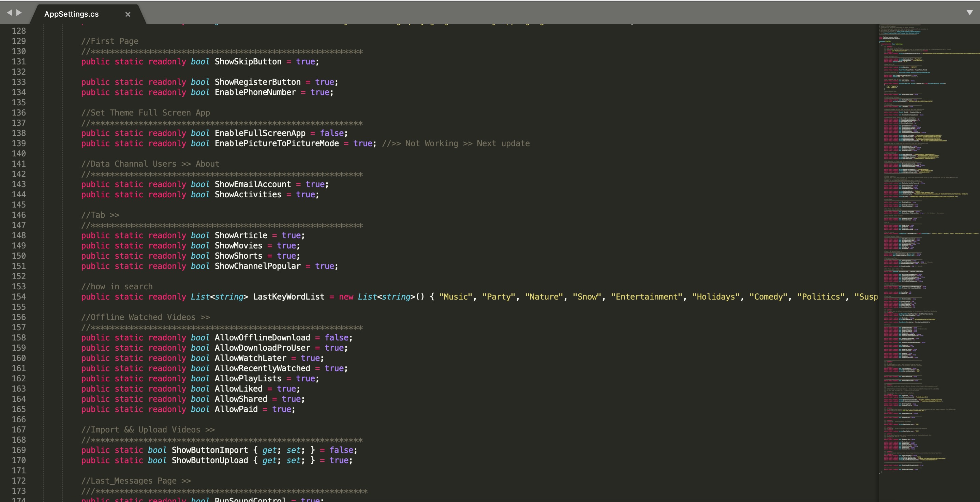
Task: Click the ShowButtonImport property name
Action: pos(210,450)
